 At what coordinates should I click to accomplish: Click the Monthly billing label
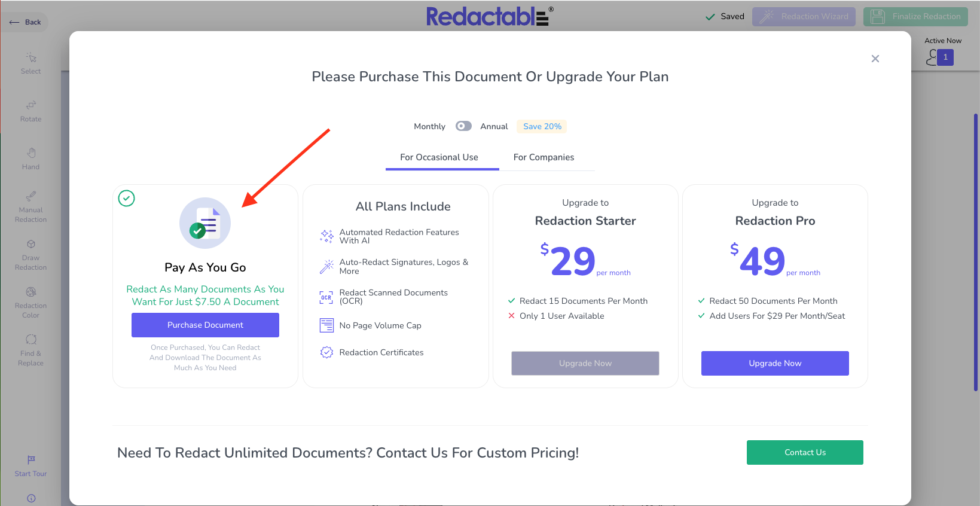click(429, 126)
